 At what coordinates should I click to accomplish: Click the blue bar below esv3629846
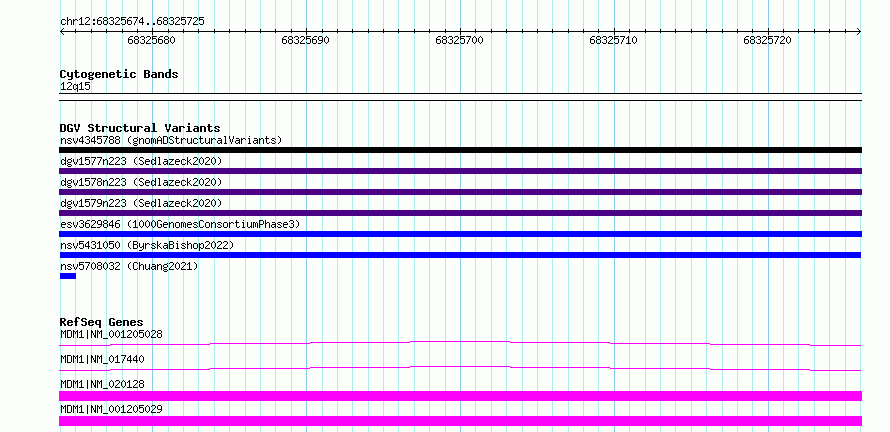coord(460,234)
